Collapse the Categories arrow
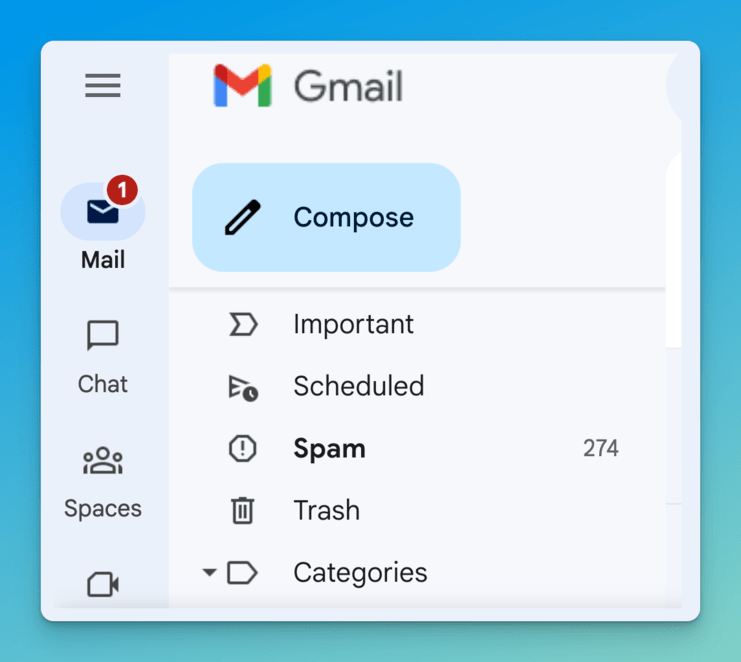 [x=209, y=573]
